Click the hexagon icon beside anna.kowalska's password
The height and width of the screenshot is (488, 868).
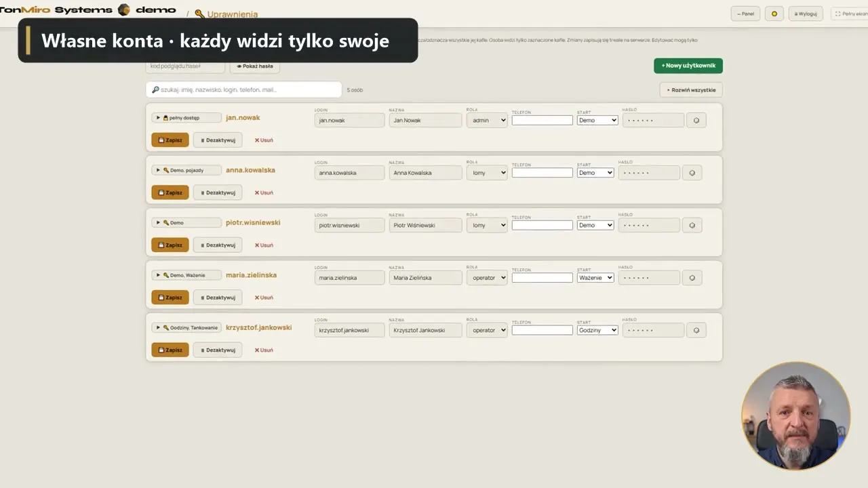pos(692,173)
